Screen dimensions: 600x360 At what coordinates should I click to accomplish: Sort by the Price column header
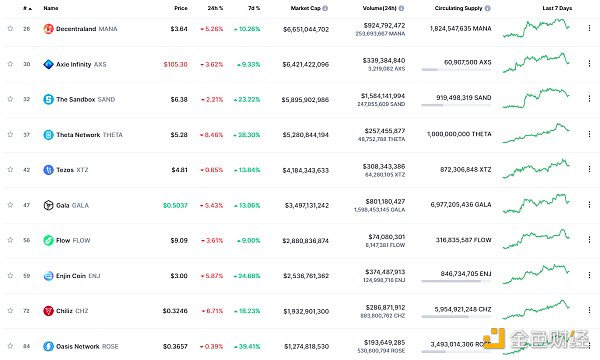[x=181, y=8]
